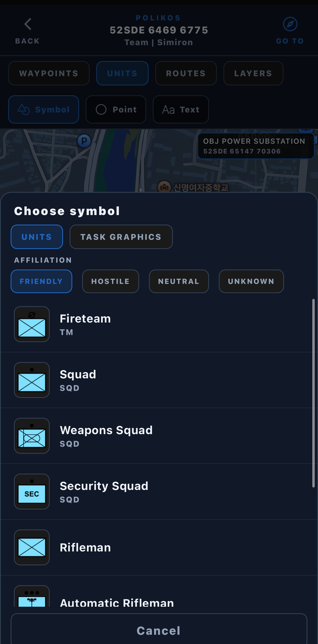Choose the Weapons Squad symbol icon
318x644 pixels.
(x=32, y=436)
